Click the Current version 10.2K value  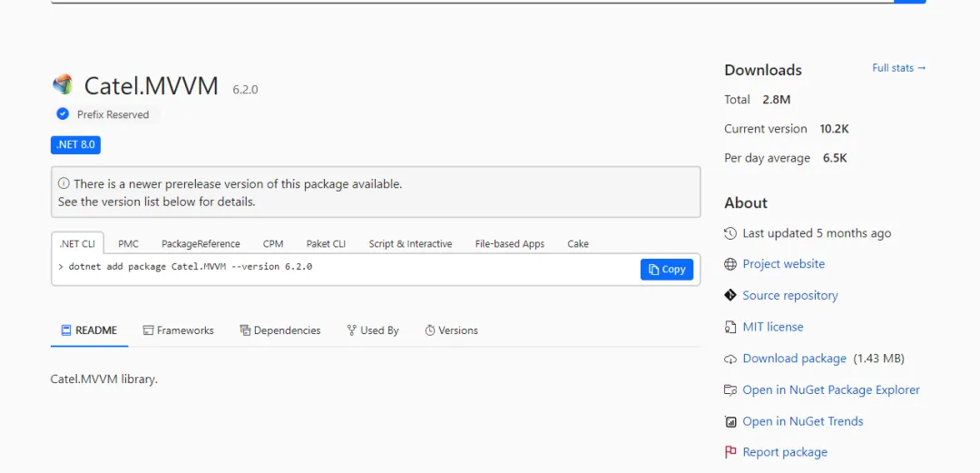835,129
